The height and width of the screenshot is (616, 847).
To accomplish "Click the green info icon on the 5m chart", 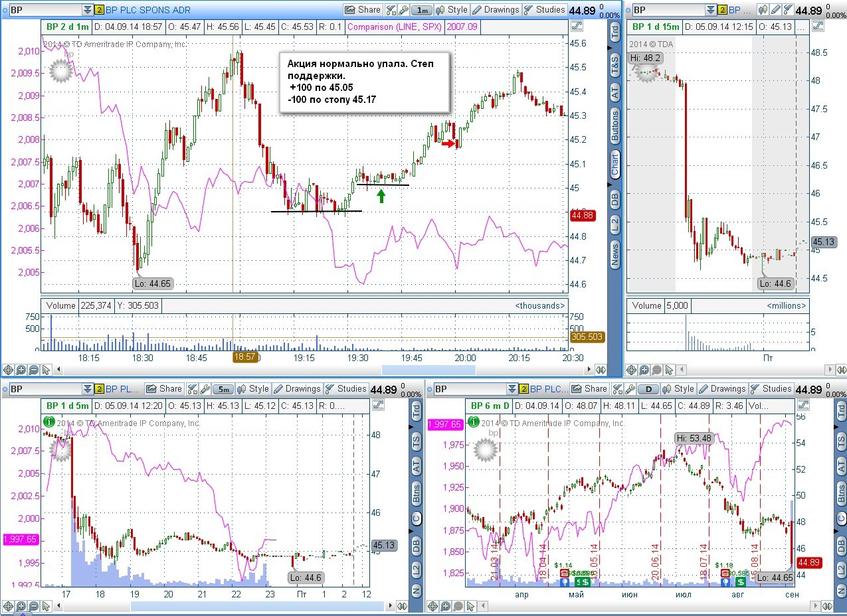I will (x=48, y=422).
